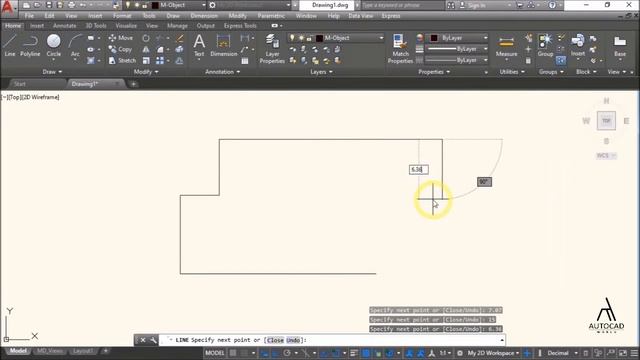Open the ByLayer lineweight dropdown
The width and height of the screenshot is (640, 360).
[x=485, y=49]
